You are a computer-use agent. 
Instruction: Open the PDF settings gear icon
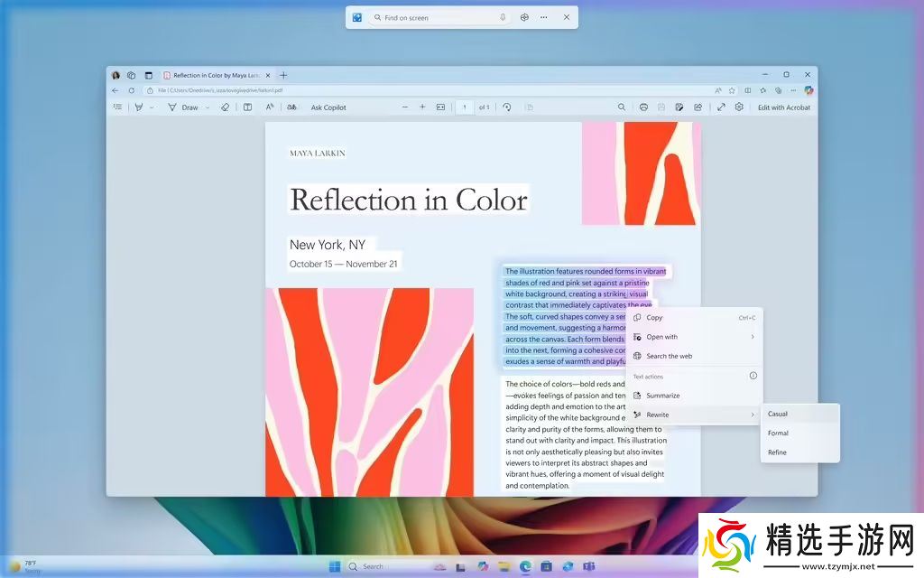739,107
